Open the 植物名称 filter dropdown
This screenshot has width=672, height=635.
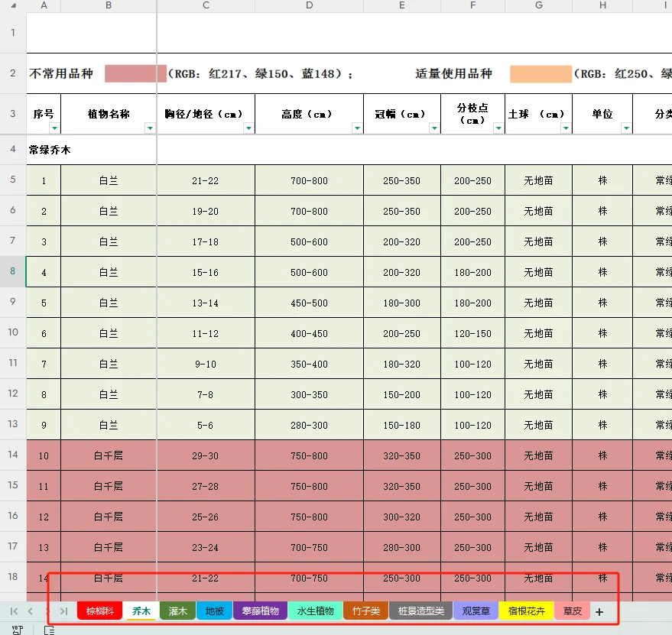(x=150, y=128)
